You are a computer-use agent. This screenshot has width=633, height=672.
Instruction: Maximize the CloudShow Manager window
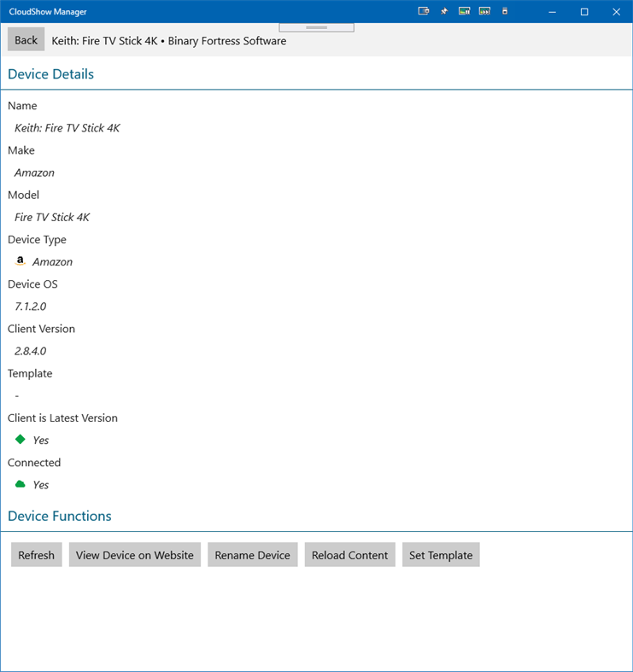584,12
